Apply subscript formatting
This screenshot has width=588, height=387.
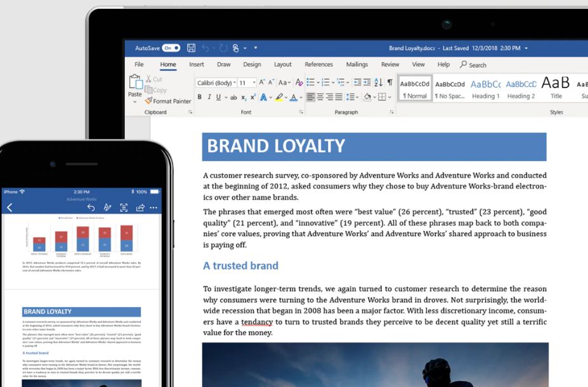coord(244,96)
